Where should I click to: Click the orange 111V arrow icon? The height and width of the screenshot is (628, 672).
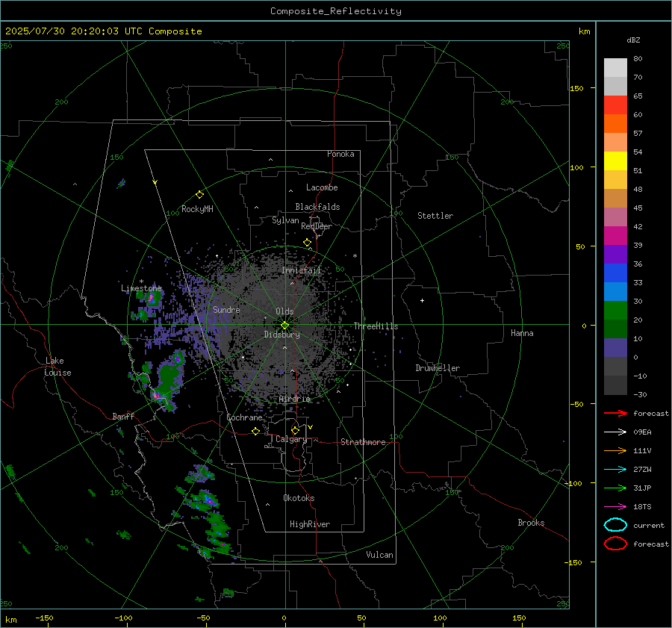point(615,450)
